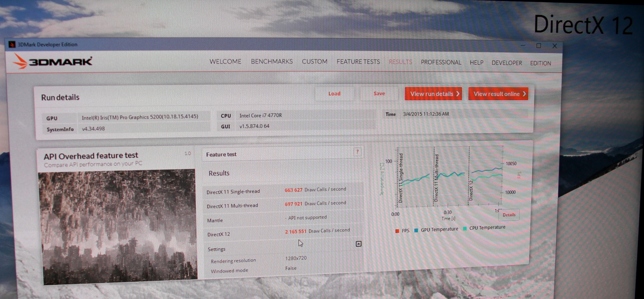Click the Load button

click(x=334, y=94)
